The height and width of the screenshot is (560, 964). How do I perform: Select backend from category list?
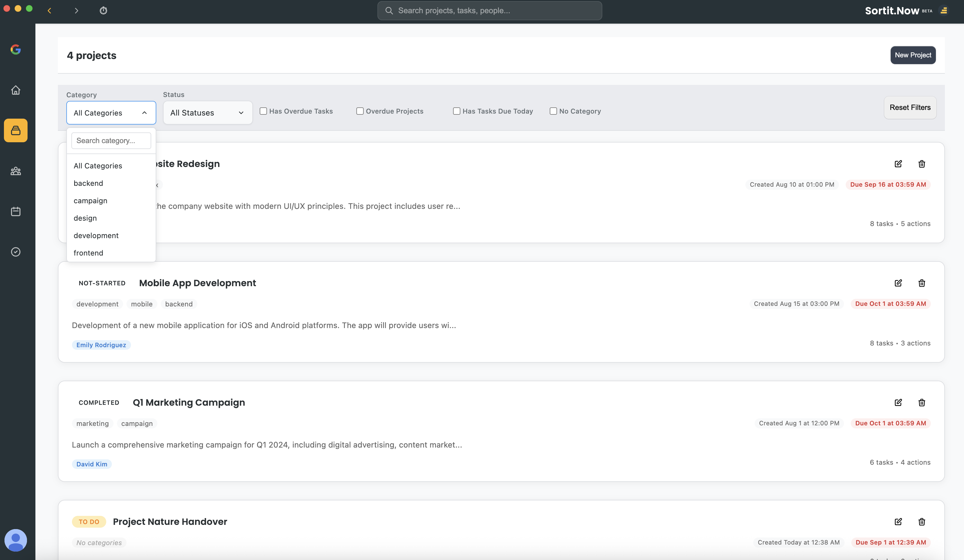88,183
